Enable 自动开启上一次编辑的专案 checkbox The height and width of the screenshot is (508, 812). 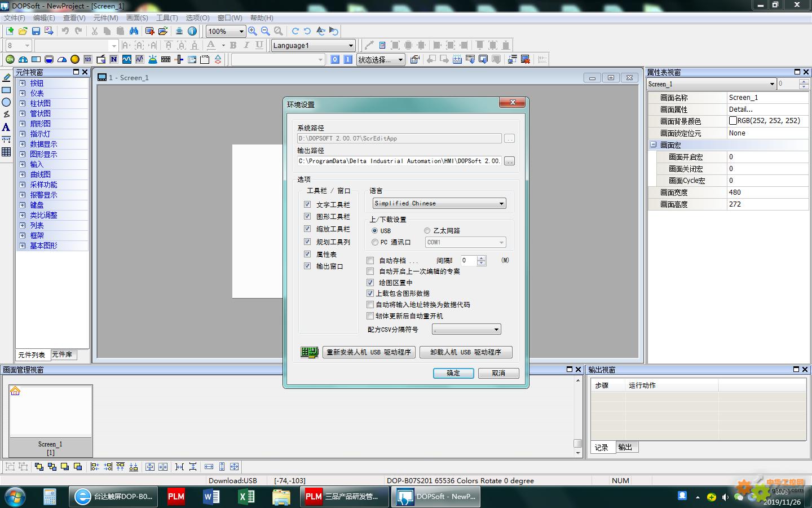370,271
